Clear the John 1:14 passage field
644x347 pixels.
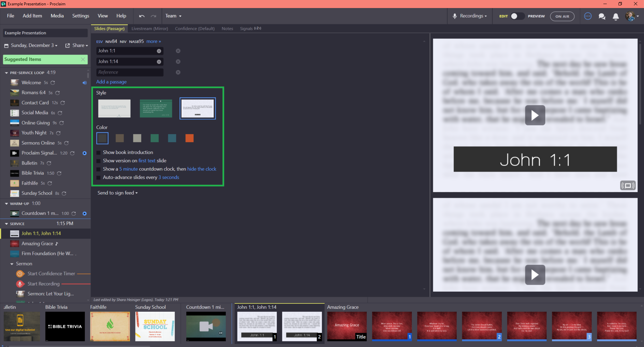pyautogui.click(x=159, y=62)
